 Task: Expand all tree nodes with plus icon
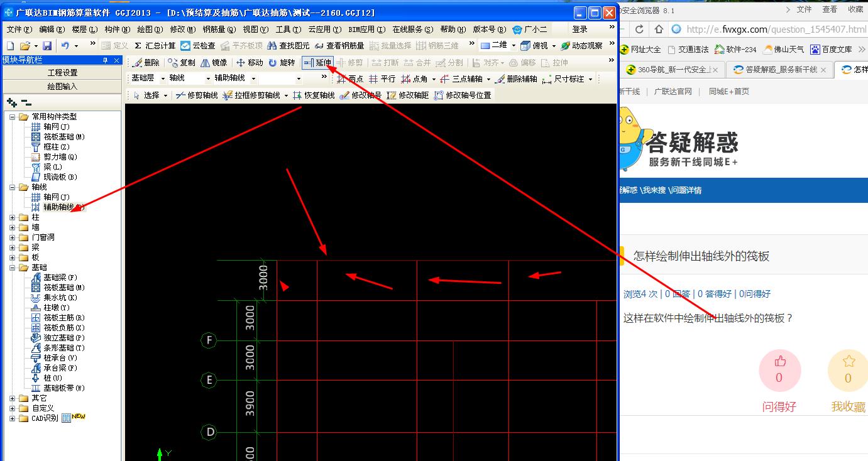pos(11,102)
